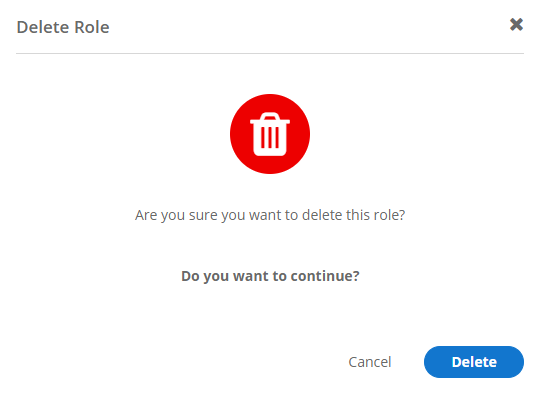Close the Delete Role dialog with X
538x393 pixels.
(516, 25)
